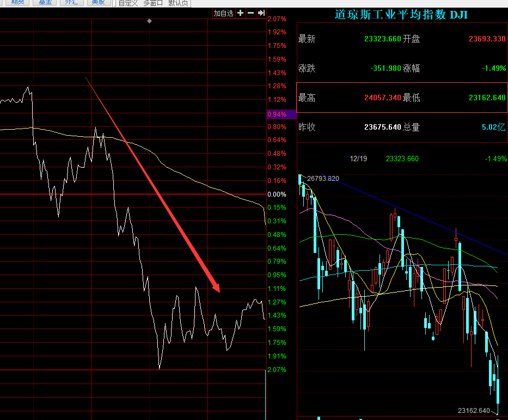Click the 最低 value 23162.640 in quote panel
Screen dimensions: 508x420
(x=487, y=98)
